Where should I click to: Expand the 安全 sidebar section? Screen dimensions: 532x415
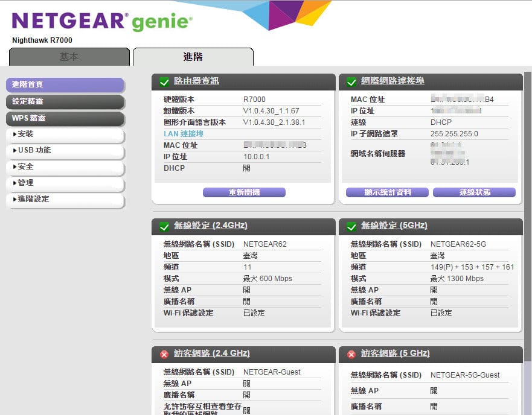[65, 167]
